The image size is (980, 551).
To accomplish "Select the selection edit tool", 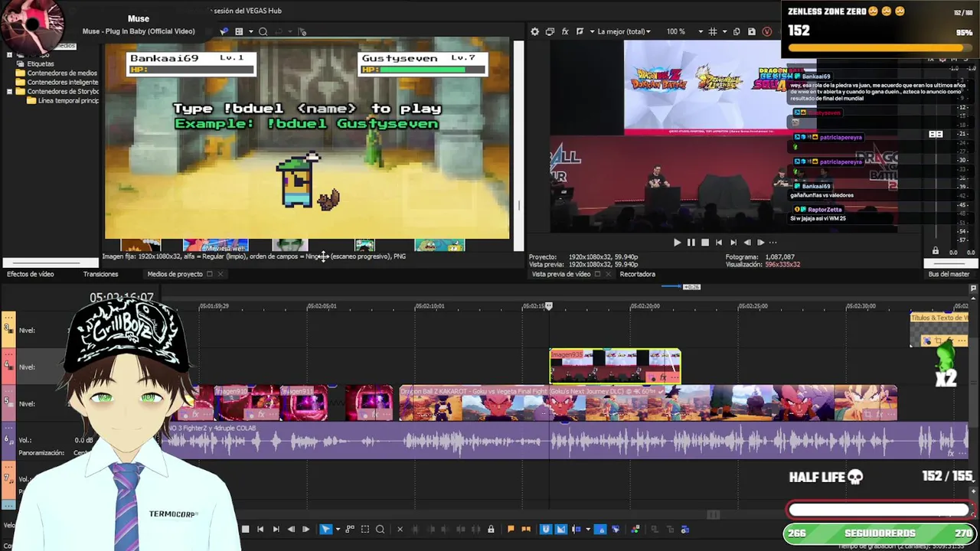I will (365, 529).
